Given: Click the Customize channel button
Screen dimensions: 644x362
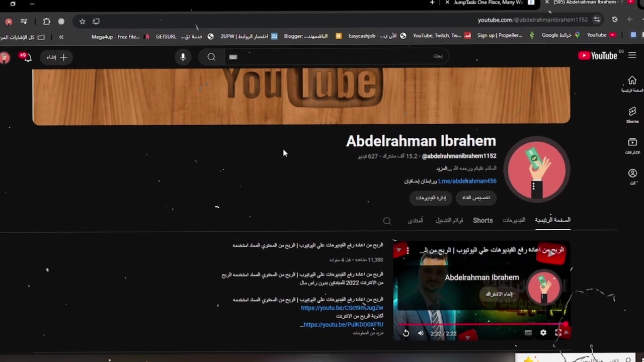Looking at the screenshot, I should point(476,198).
